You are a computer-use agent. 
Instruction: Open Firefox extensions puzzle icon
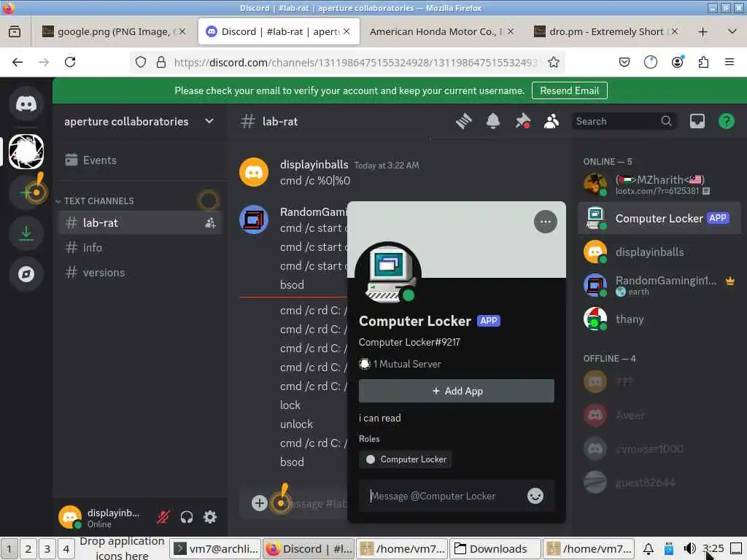coord(703,62)
